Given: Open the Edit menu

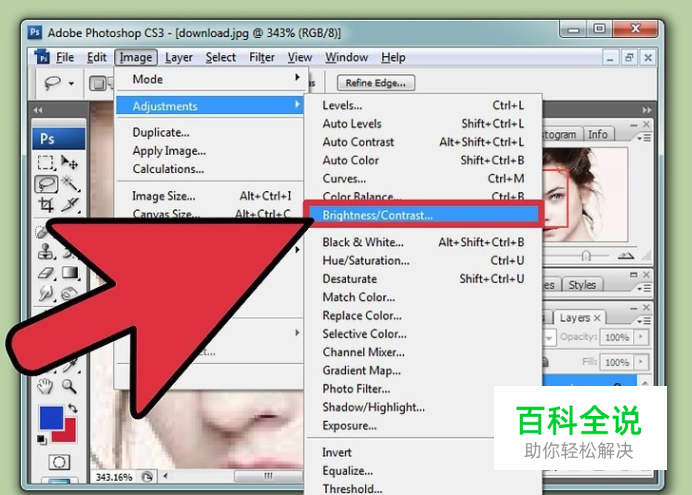Looking at the screenshot, I should [97, 57].
